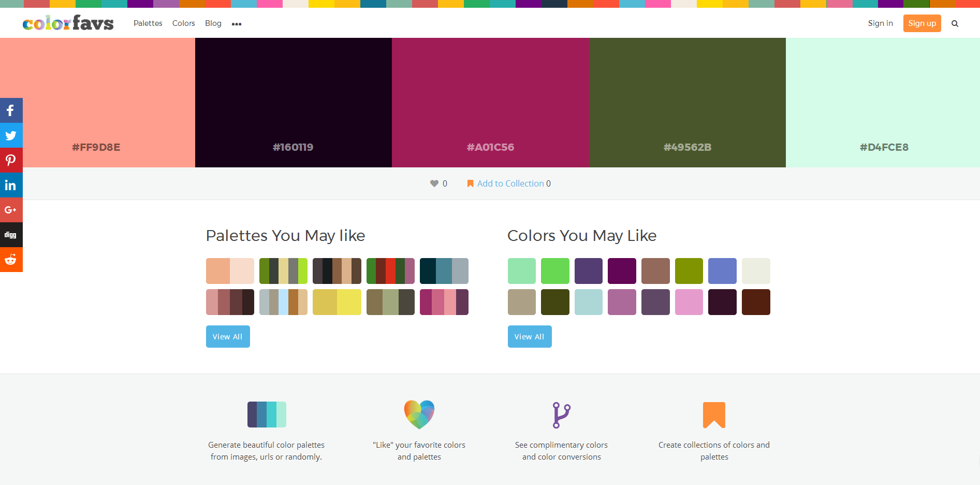Click the Google Plus share icon
The width and height of the screenshot is (980, 485).
[11, 210]
